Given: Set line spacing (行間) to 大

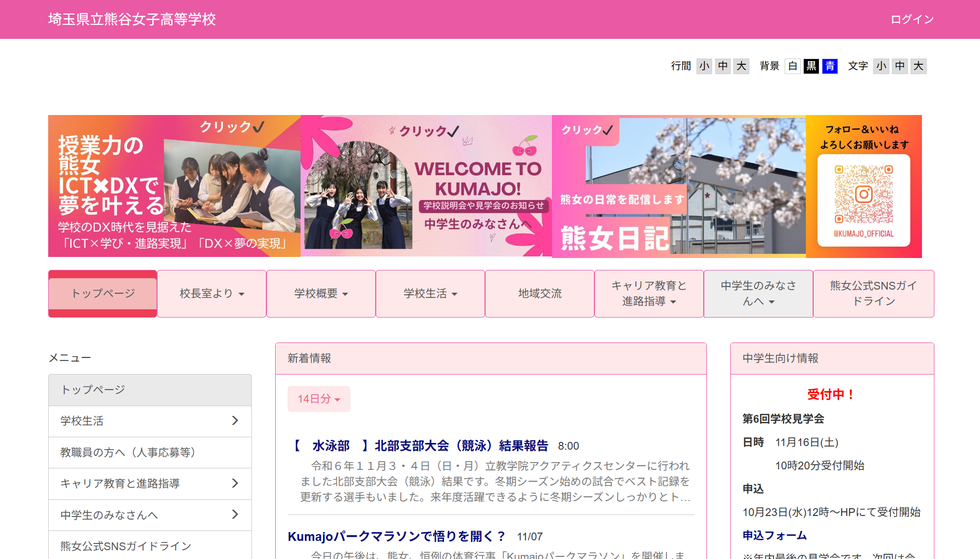Looking at the screenshot, I should click(x=742, y=66).
